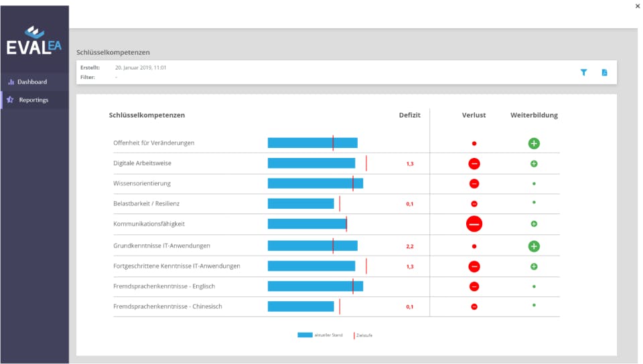643x364 pixels.
Task: Click creation date 20. Januar 2019, 11:01
Action: point(141,68)
